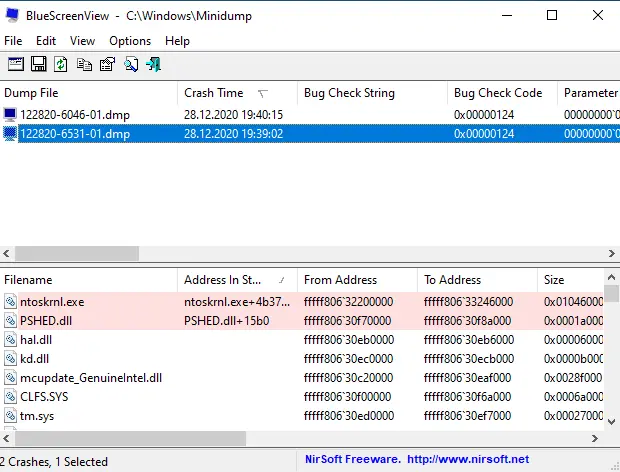Sort by the From Address column header
The height and width of the screenshot is (472, 620).
click(x=357, y=280)
